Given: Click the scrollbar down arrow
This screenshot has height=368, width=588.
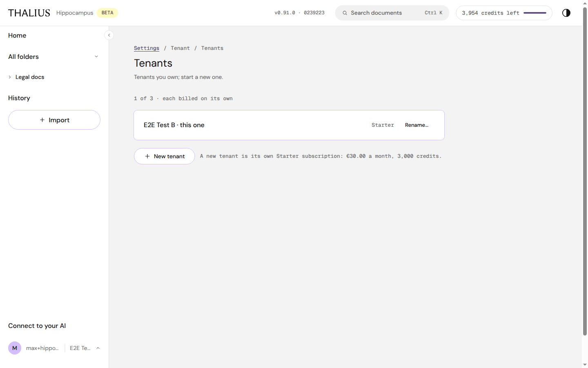Looking at the screenshot, I should point(585,364).
